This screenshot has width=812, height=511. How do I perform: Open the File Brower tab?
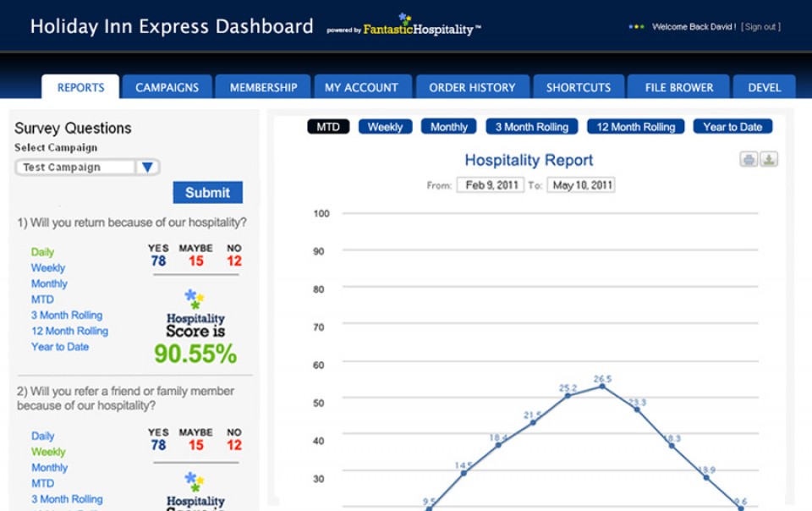click(x=679, y=87)
